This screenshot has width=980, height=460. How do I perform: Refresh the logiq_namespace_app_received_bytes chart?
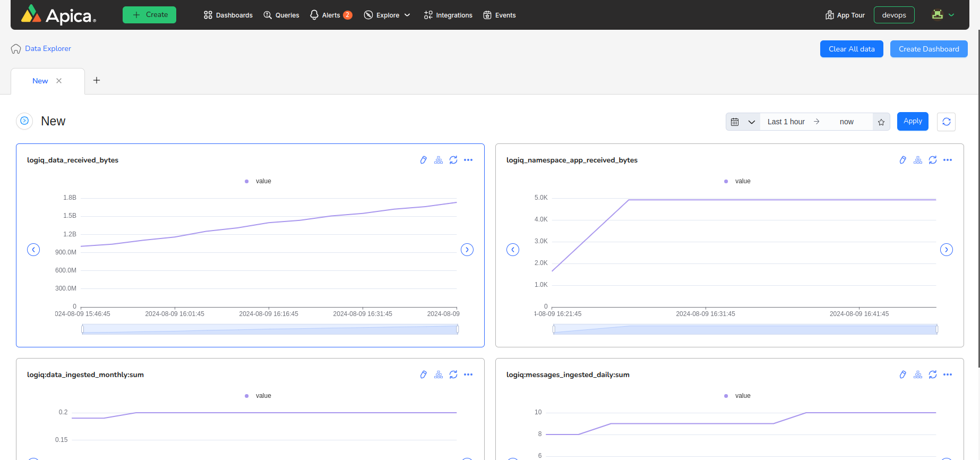(x=932, y=160)
